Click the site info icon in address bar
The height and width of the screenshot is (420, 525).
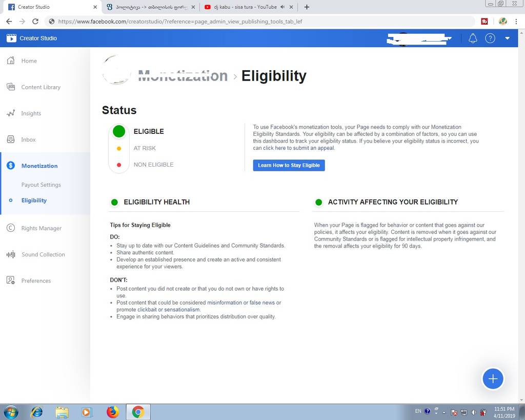click(x=52, y=22)
